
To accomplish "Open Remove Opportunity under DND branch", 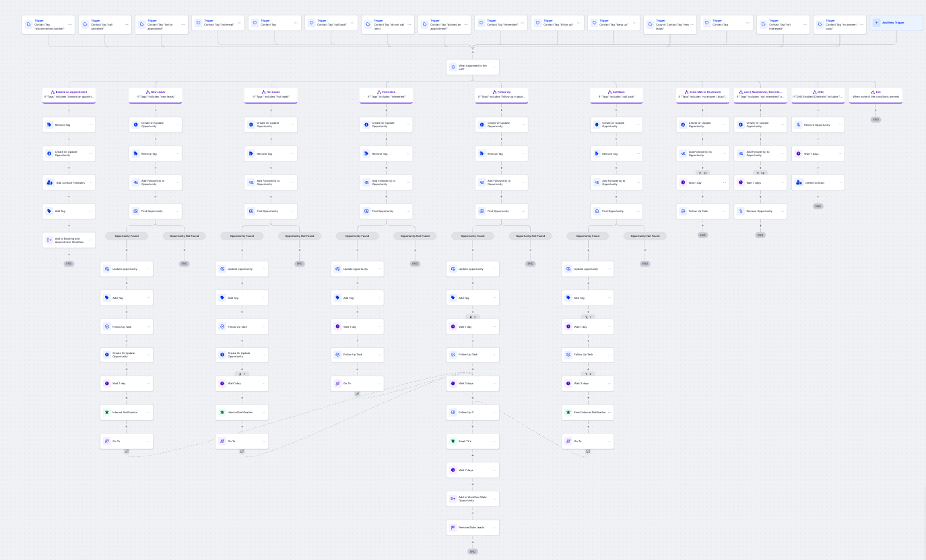I will tap(818, 125).
